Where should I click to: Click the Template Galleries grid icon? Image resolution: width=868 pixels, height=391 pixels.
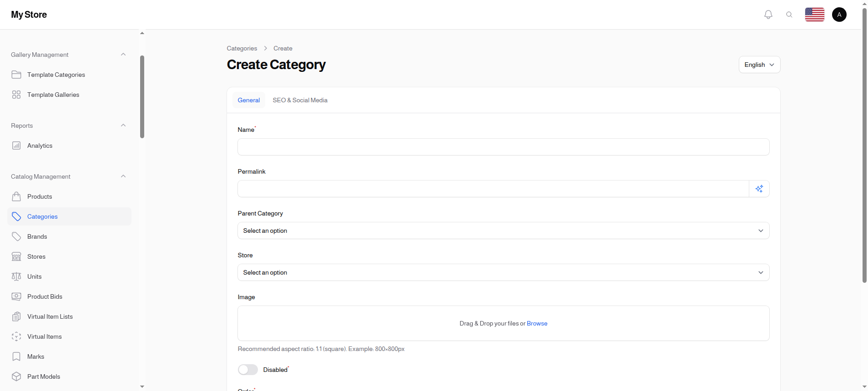[16, 95]
